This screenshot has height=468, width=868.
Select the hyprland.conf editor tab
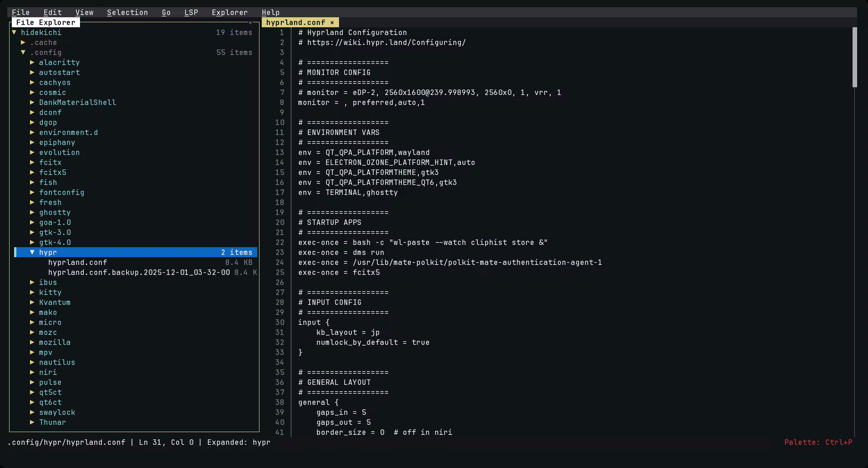[295, 22]
